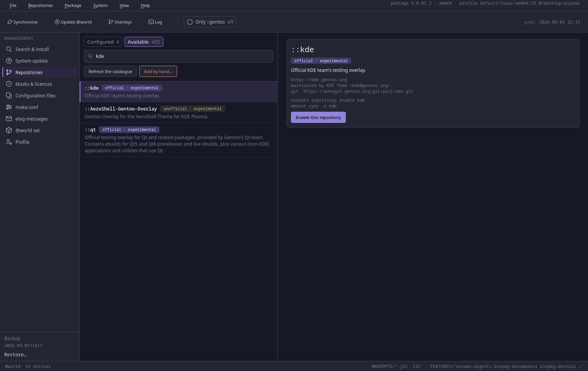Open make.conf in sidebar

(x=40, y=107)
